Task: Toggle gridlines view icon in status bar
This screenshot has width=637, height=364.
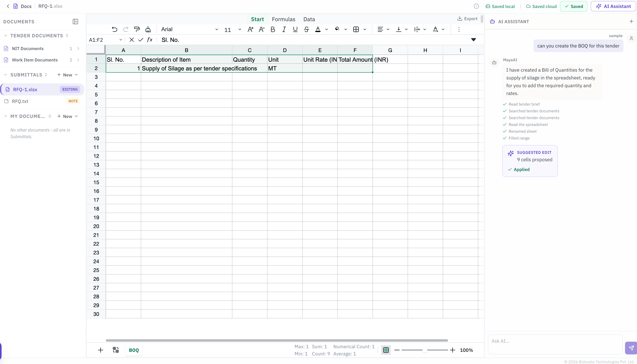Action: click(x=386, y=350)
